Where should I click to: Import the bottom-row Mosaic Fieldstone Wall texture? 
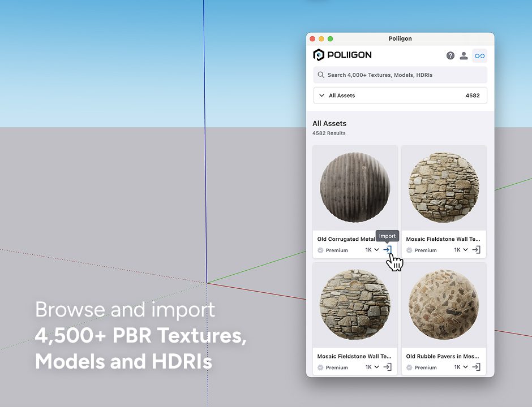pyautogui.click(x=388, y=367)
